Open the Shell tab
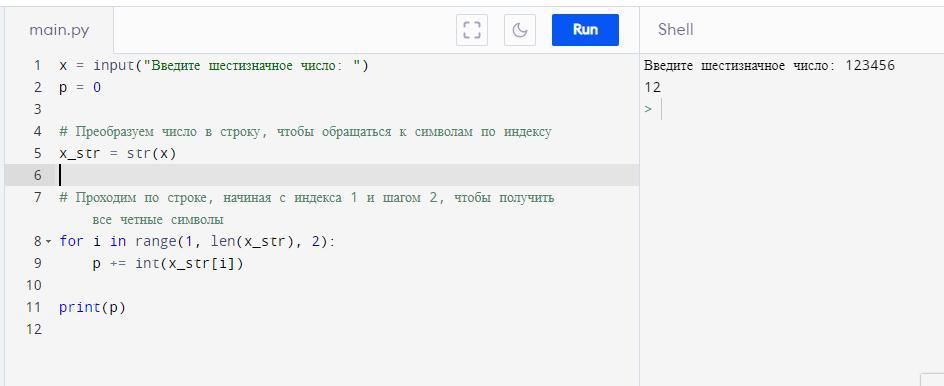 click(675, 30)
